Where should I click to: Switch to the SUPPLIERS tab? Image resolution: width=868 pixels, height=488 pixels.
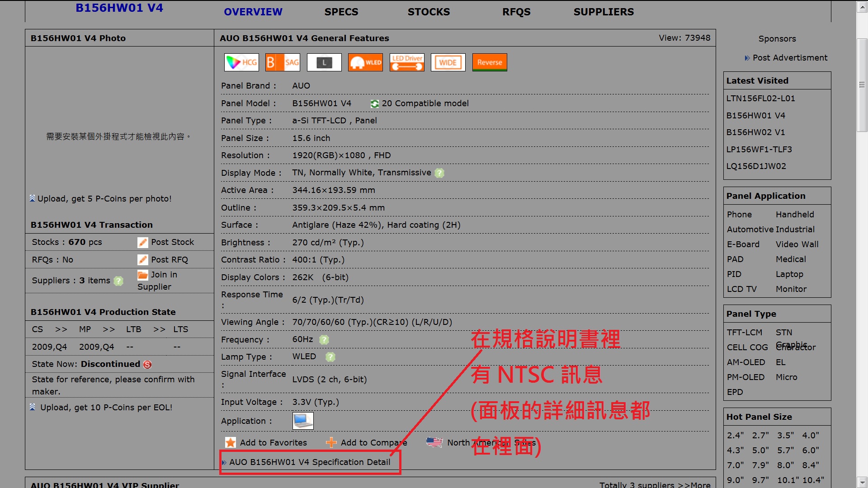[x=604, y=12]
